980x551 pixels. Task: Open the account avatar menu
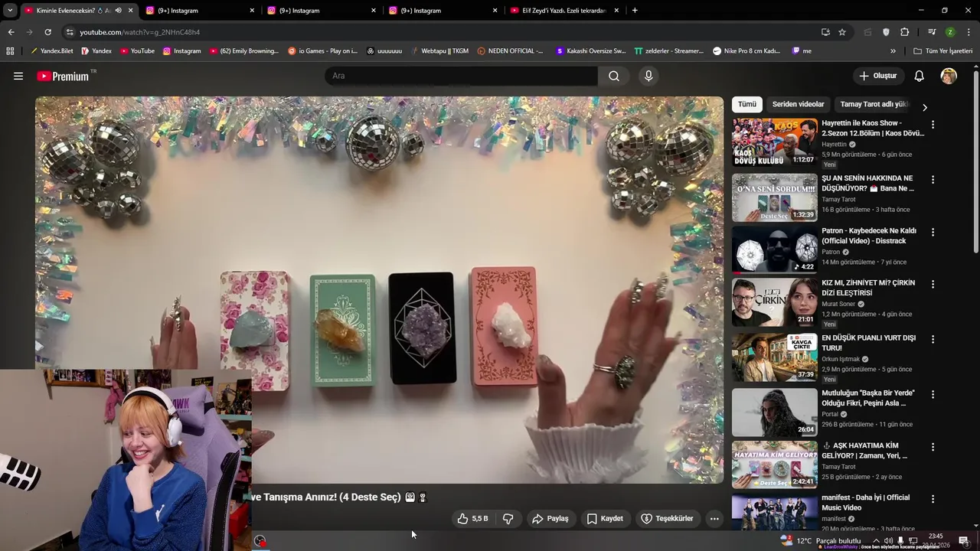949,76
